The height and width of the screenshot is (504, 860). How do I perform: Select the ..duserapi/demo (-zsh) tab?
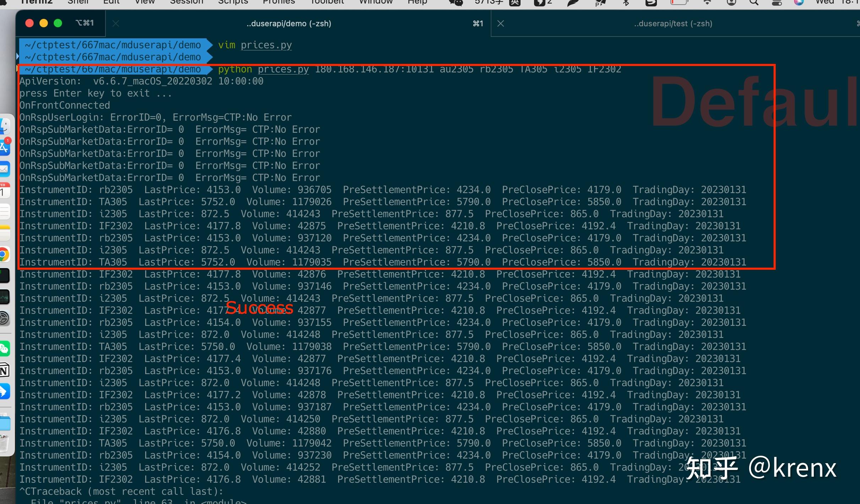coord(288,23)
